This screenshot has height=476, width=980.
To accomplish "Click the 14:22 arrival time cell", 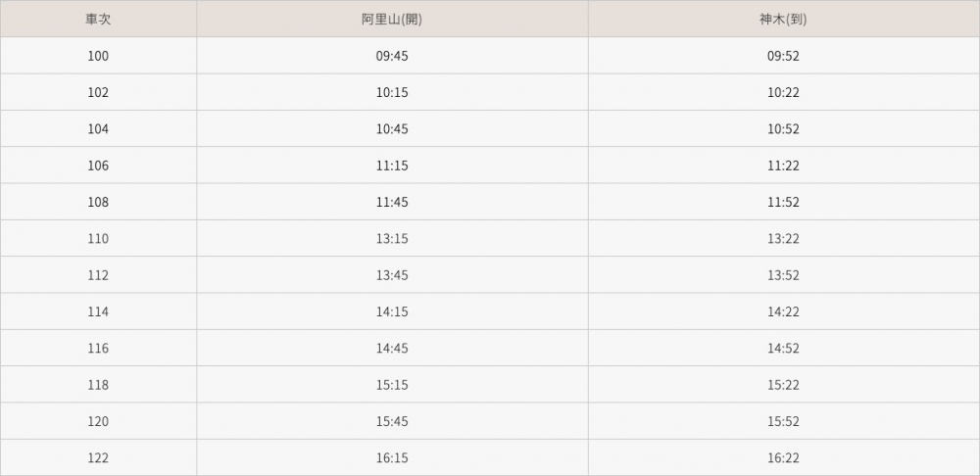I will point(784,311).
